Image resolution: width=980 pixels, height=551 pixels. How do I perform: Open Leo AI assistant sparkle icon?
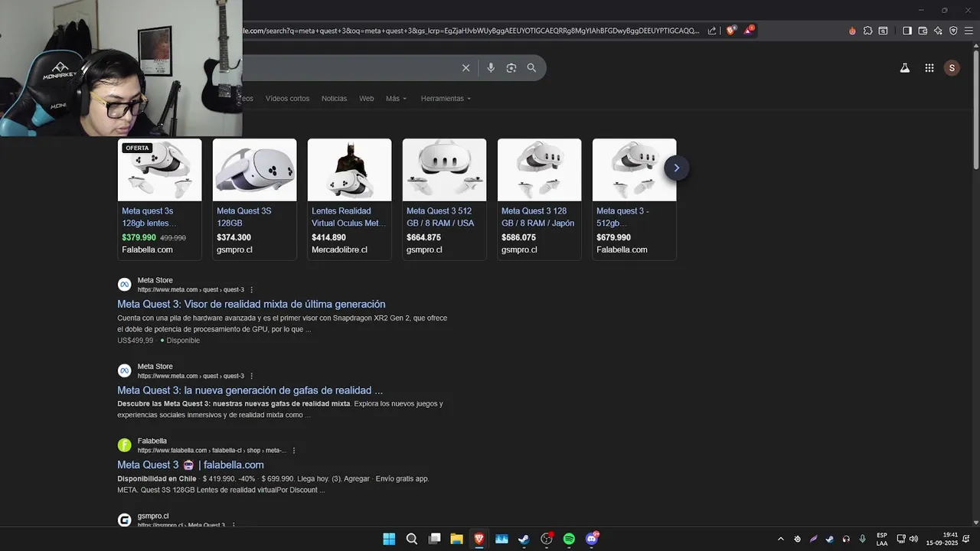(938, 31)
